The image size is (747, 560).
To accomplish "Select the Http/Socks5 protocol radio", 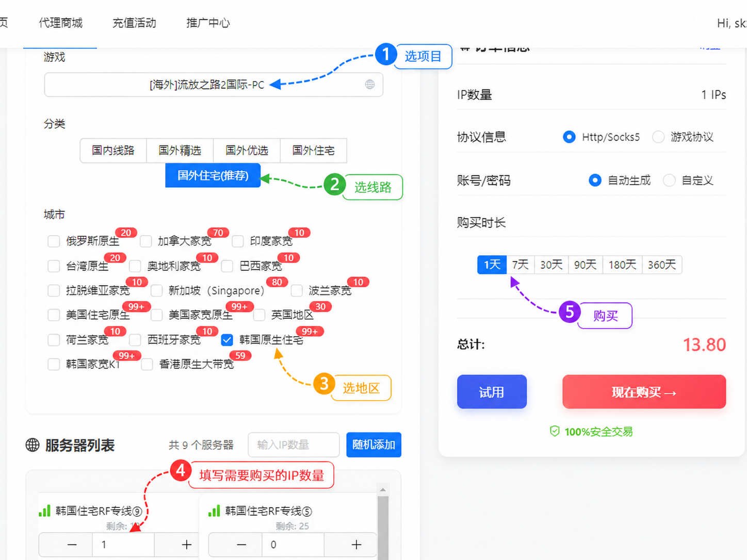I will 569,137.
